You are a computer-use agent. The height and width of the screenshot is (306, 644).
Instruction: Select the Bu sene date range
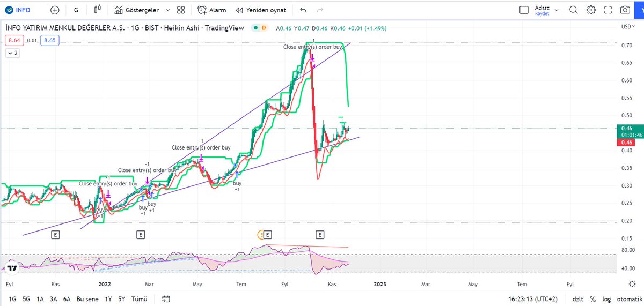click(x=88, y=298)
